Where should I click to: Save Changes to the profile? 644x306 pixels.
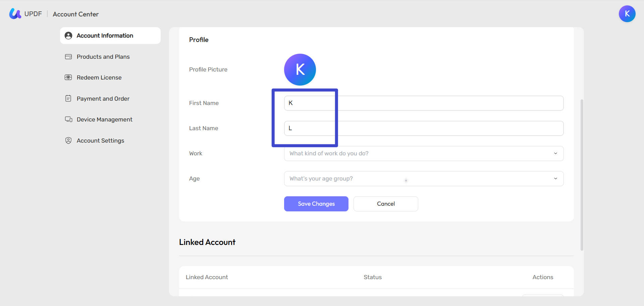[x=316, y=204]
